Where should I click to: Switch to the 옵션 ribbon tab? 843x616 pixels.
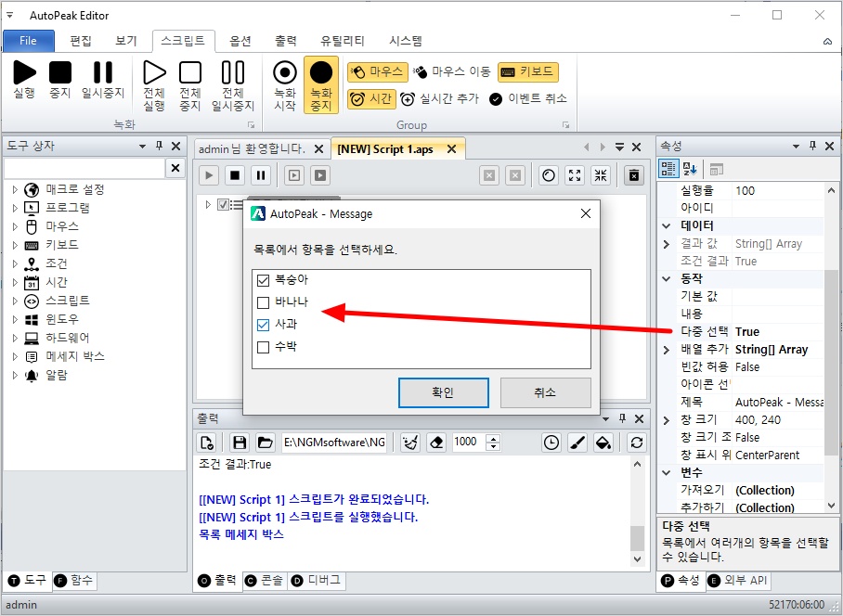pos(240,41)
